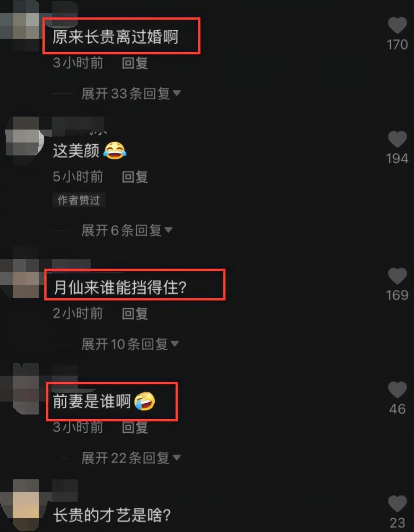The image size is (414, 532).
Task: Like the 长贵的才艺是啥 comment
Action: [397, 504]
